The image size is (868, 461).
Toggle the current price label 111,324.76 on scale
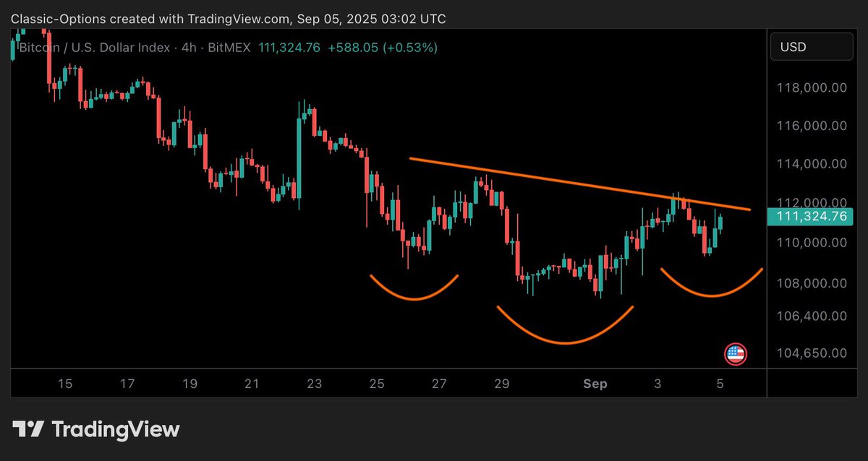[x=810, y=215]
